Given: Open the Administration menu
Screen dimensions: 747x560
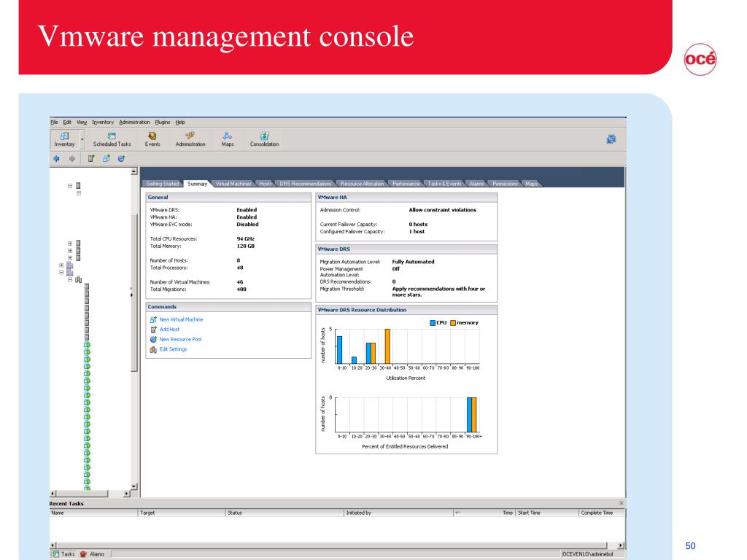Looking at the screenshot, I should coord(134,122).
